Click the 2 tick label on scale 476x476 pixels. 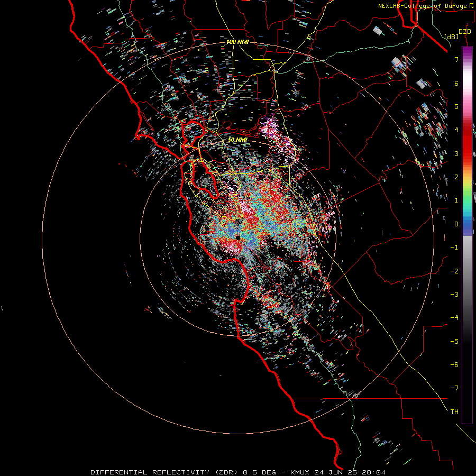click(x=456, y=177)
